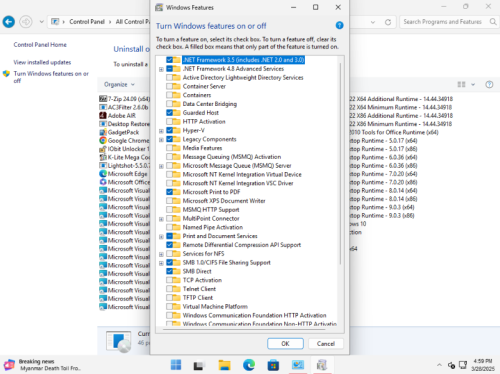The height and width of the screenshot is (374, 500).
Task: Select SMB Direct feature row
Action: tap(197, 271)
